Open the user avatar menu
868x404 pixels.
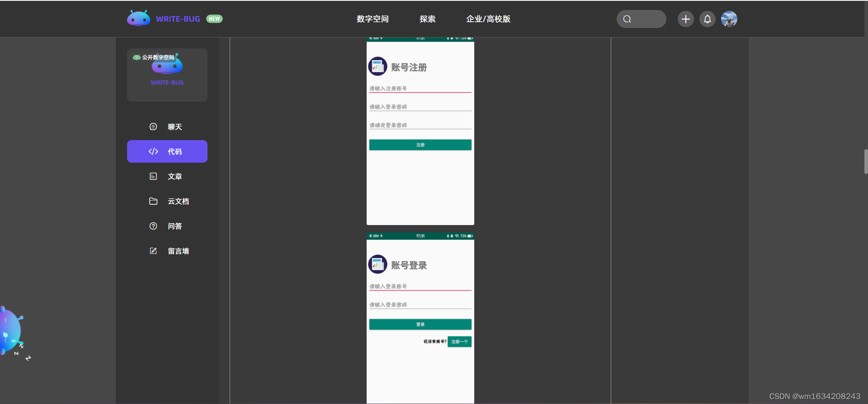coord(729,19)
